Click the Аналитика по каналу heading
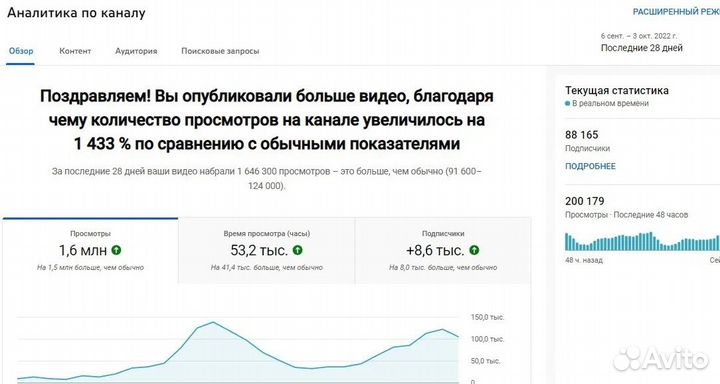 tap(76, 13)
